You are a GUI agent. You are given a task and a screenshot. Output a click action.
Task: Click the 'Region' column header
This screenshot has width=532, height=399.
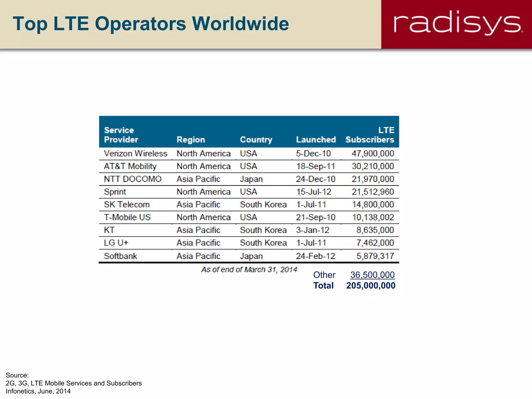[191, 140]
